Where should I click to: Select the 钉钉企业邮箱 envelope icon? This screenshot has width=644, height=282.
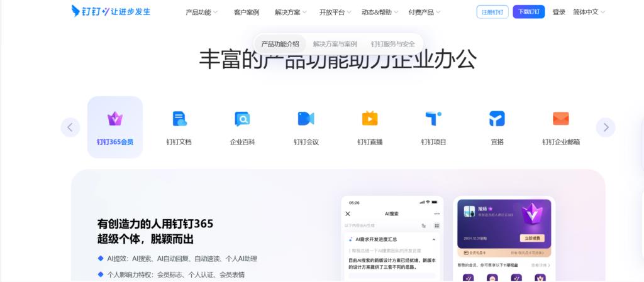click(x=560, y=119)
